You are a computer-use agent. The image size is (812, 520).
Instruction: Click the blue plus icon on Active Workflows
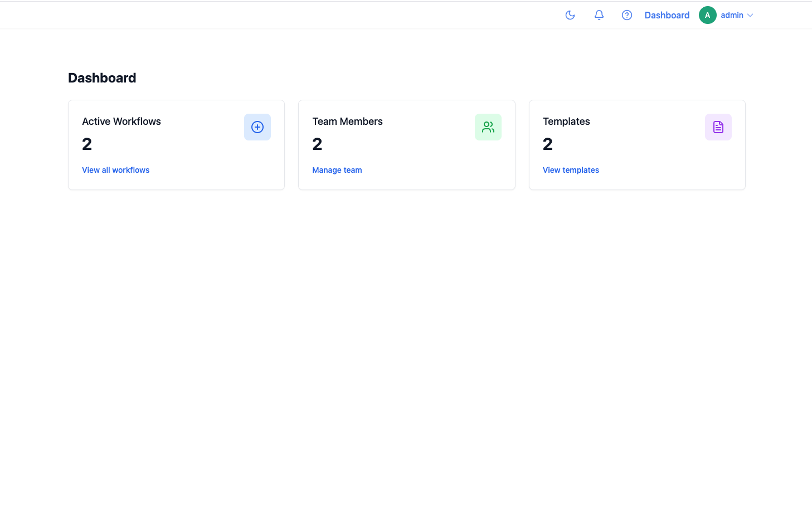(x=257, y=127)
